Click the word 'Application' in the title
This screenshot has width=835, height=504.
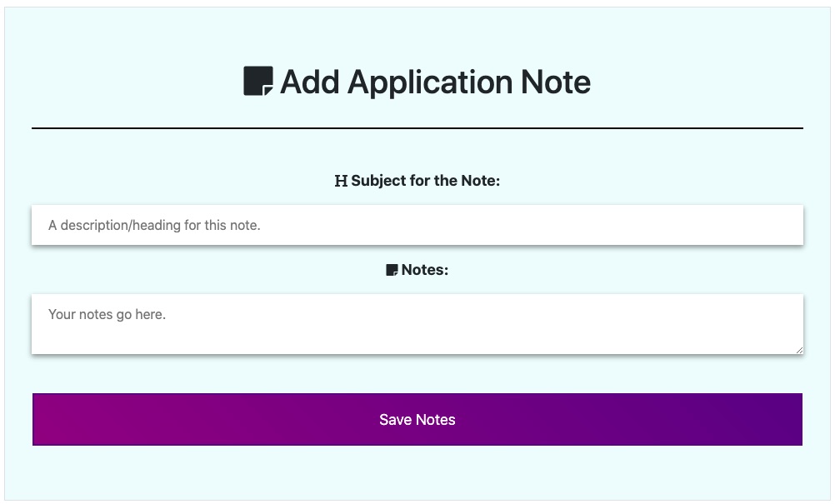[x=430, y=82]
